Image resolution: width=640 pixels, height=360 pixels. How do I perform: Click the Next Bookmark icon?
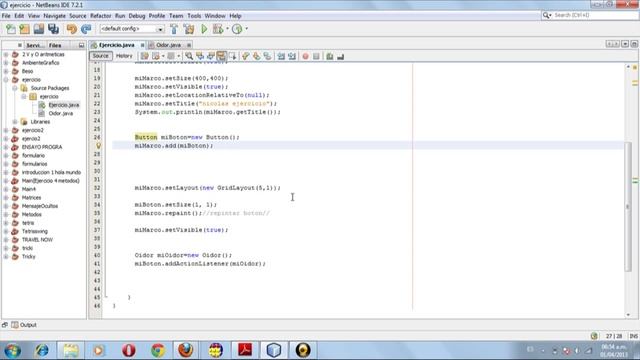(256, 56)
